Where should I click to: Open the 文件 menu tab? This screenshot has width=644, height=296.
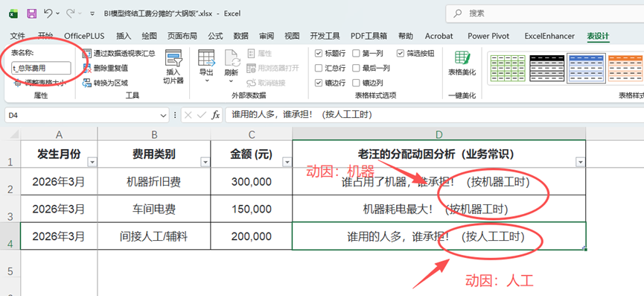point(18,37)
